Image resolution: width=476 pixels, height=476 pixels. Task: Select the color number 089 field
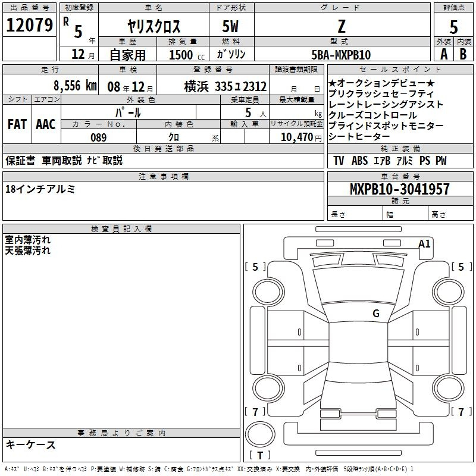tap(98, 137)
